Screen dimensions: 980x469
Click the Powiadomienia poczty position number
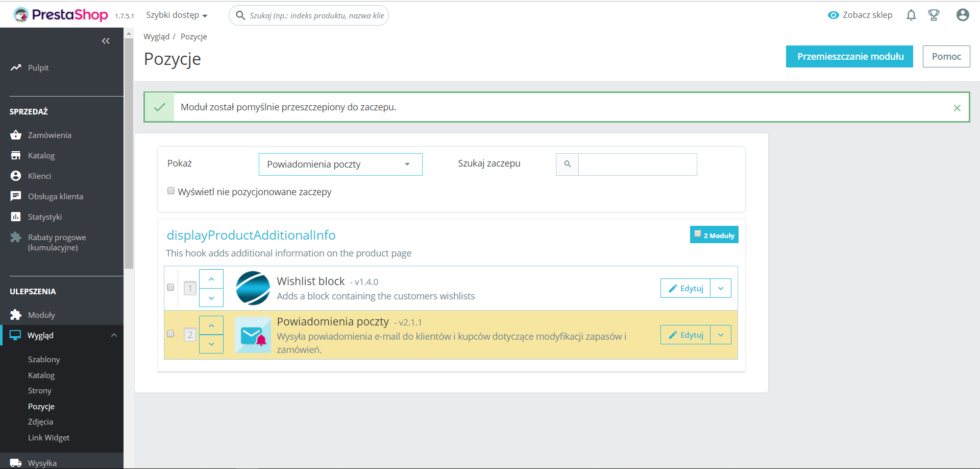[x=190, y=335]
